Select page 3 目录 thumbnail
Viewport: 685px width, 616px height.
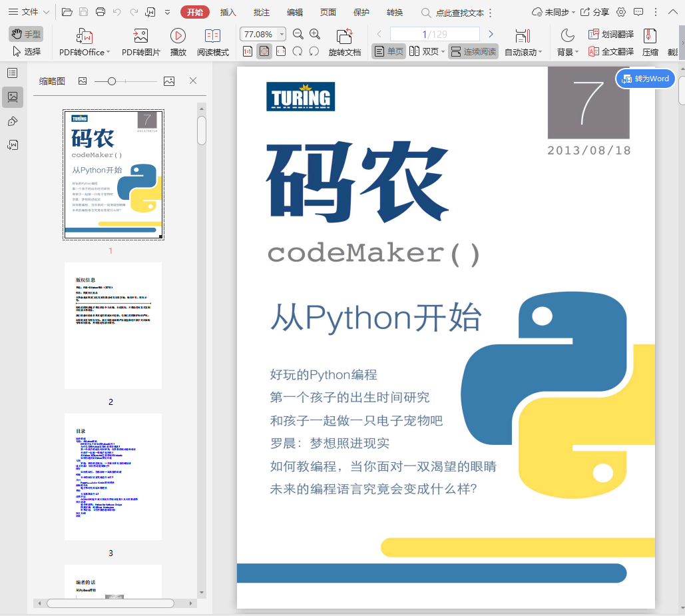point(113,477)
